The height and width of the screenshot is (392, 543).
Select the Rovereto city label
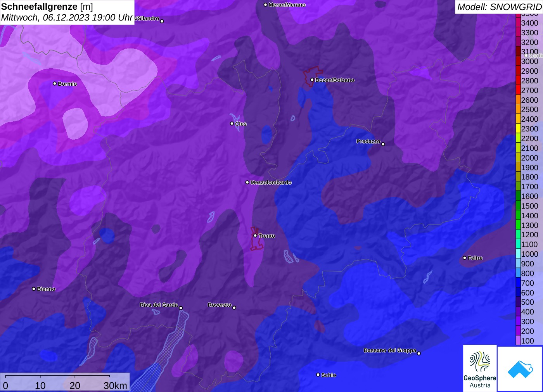(x=220, y=305)
